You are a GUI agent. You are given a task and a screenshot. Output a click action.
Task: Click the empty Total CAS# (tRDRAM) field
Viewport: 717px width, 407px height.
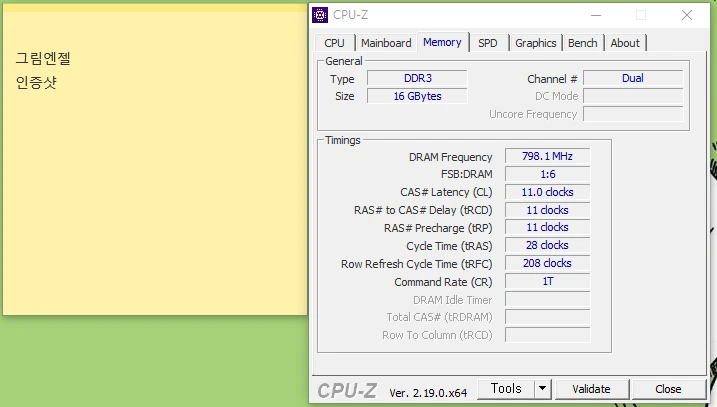pos(547,317)
